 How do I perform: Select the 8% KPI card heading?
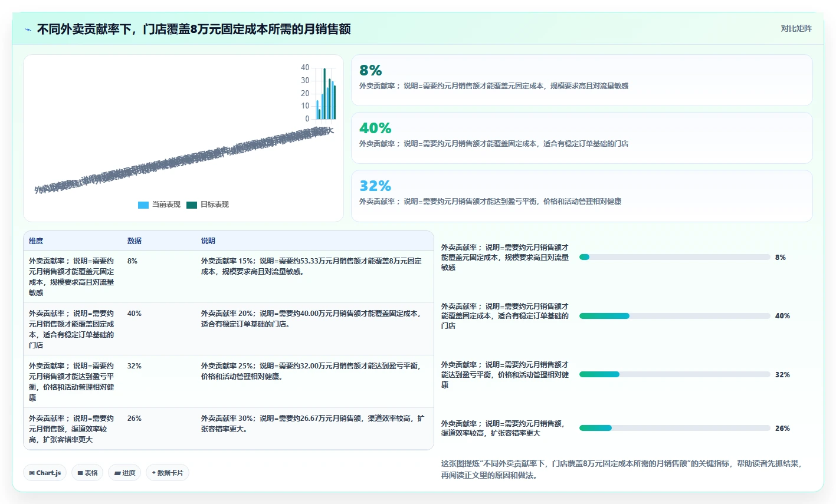pyautogui.click(x=371, y=70)
